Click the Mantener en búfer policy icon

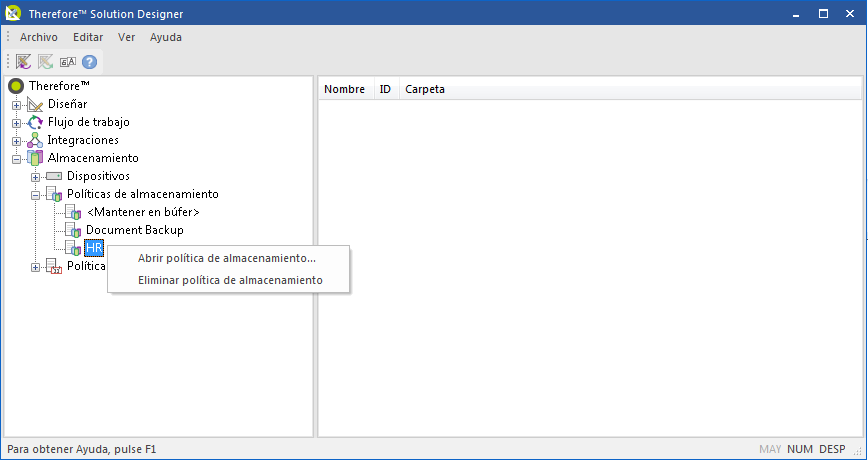point(73,212)
